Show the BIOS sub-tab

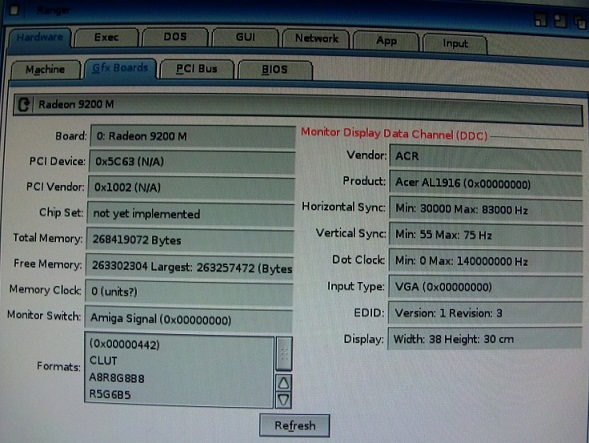(x=275, y=70)
